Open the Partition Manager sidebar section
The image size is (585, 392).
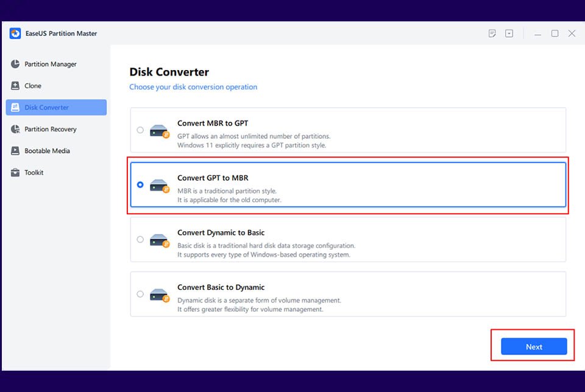(56, 64)
